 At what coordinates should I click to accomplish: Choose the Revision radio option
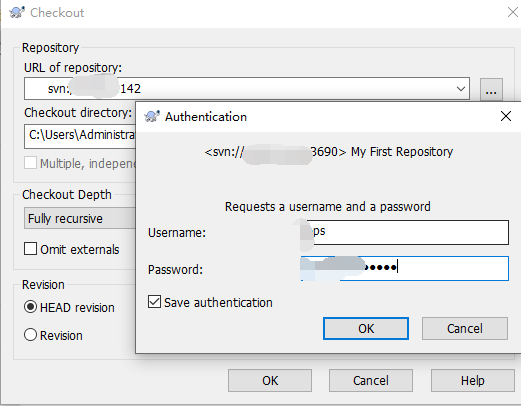30,335
